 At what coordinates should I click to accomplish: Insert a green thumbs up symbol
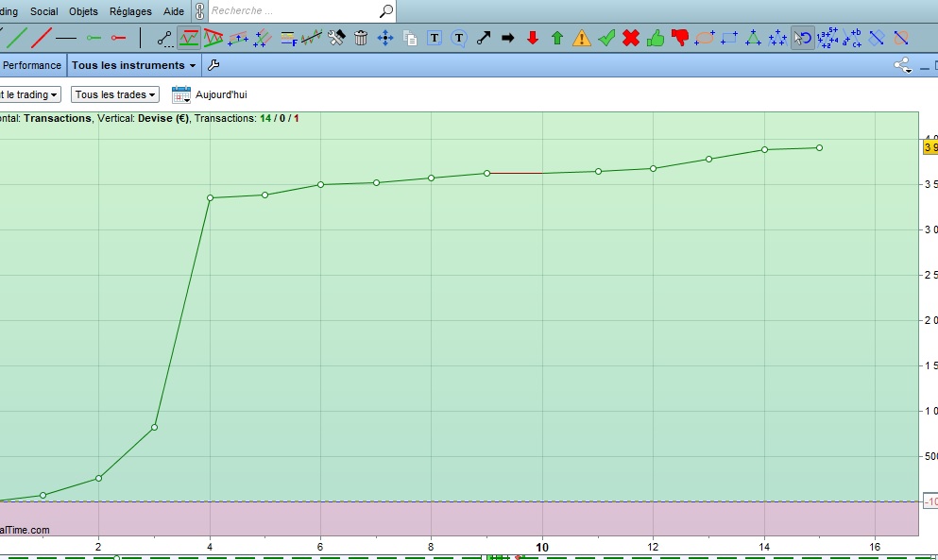pos(656,39)
